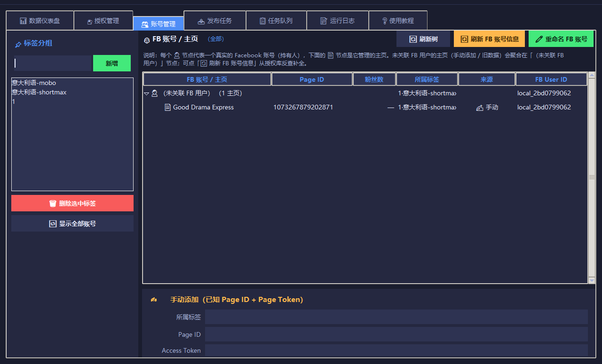
Task: Click the page icon beside Good Drama Express
Action: (167, 107)
